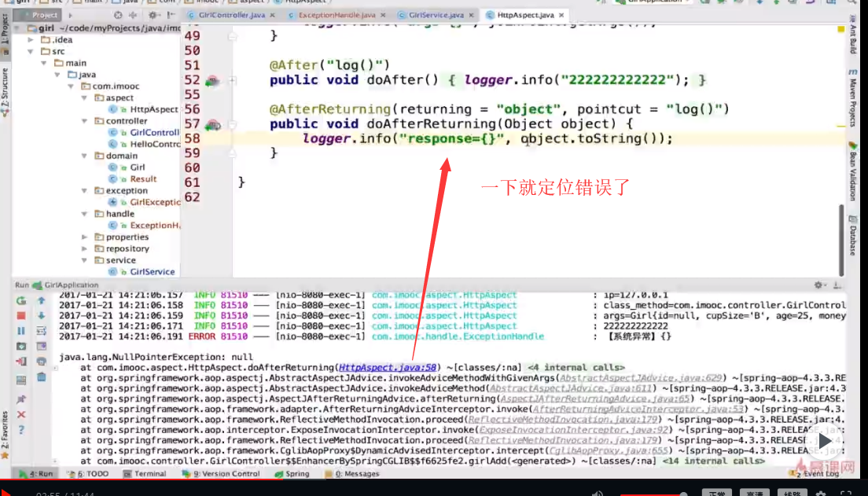The image size is (868, 496).
Task: Close the HttpAspect.java tab
Action: (561, 15)
